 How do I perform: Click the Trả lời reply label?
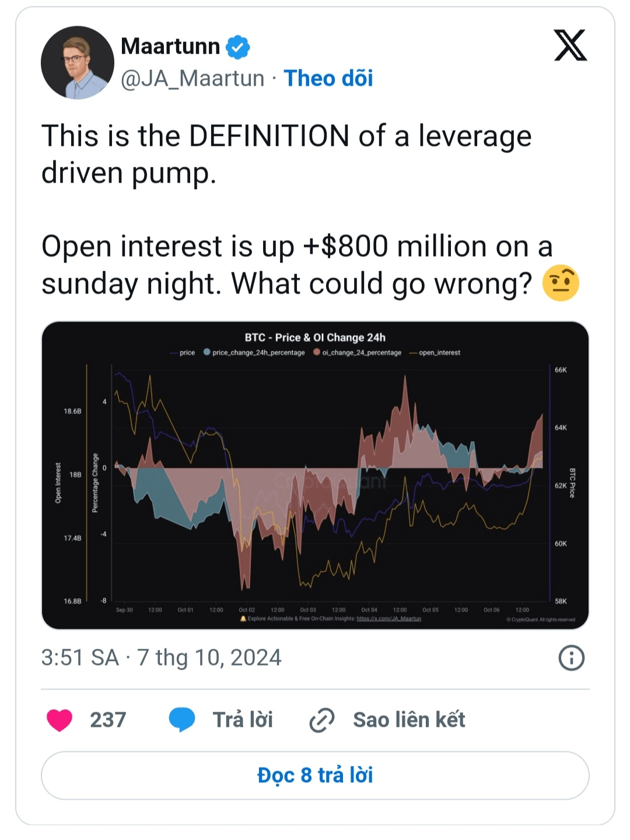coord(243,720)
